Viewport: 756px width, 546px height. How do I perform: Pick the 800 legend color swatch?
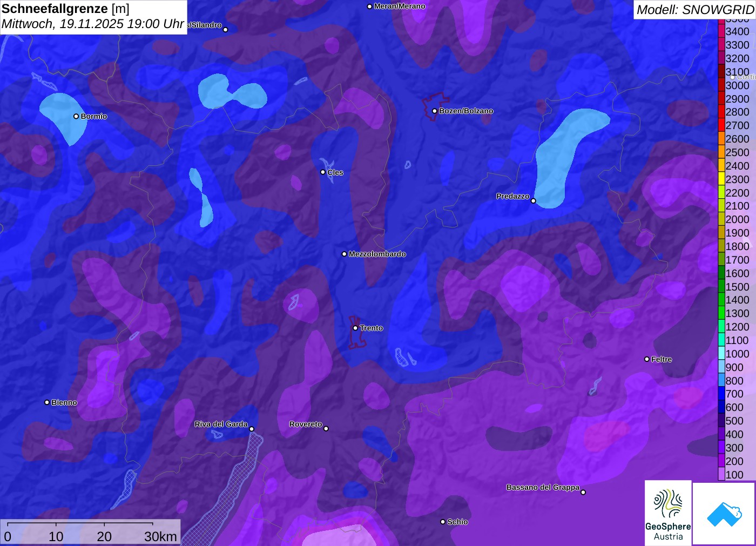click(721, 380)
